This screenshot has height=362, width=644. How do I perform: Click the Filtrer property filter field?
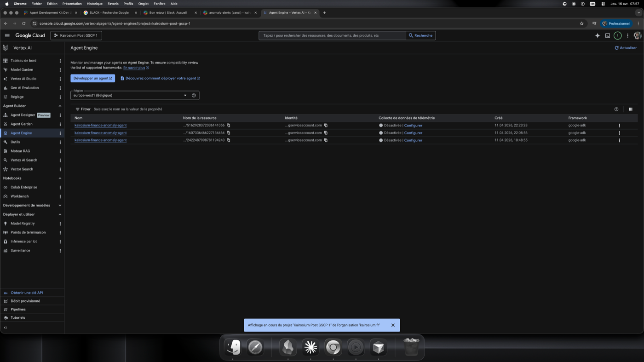coord(128,109)
